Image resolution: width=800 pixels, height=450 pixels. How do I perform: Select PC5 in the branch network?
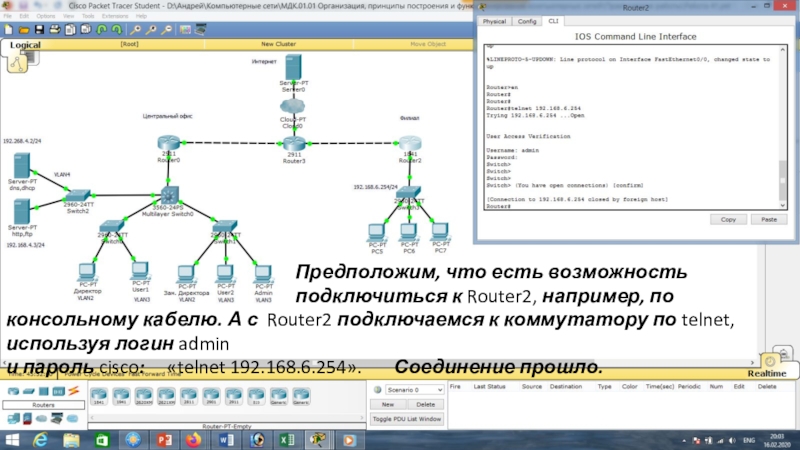point(377,233)
